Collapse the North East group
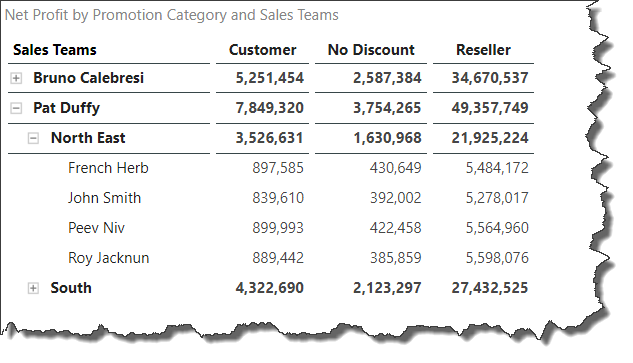The image size is (633, 363). (x=33, y=138)
